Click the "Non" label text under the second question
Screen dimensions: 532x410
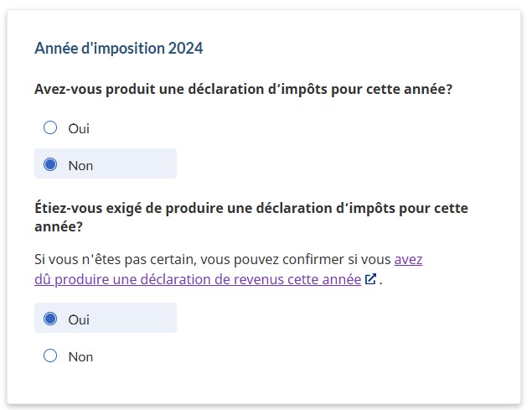click(80, 356)
